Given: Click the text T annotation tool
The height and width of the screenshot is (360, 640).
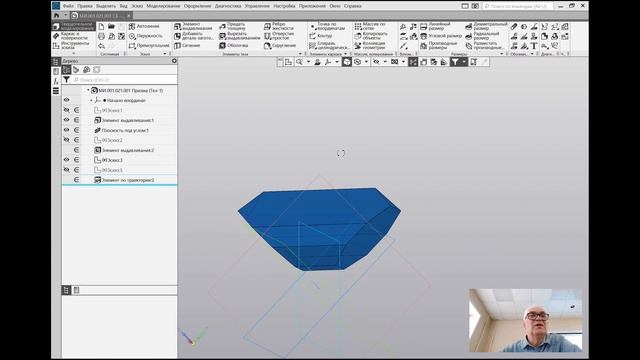Looking at the screenshot, I should click(x=534, y=46).
